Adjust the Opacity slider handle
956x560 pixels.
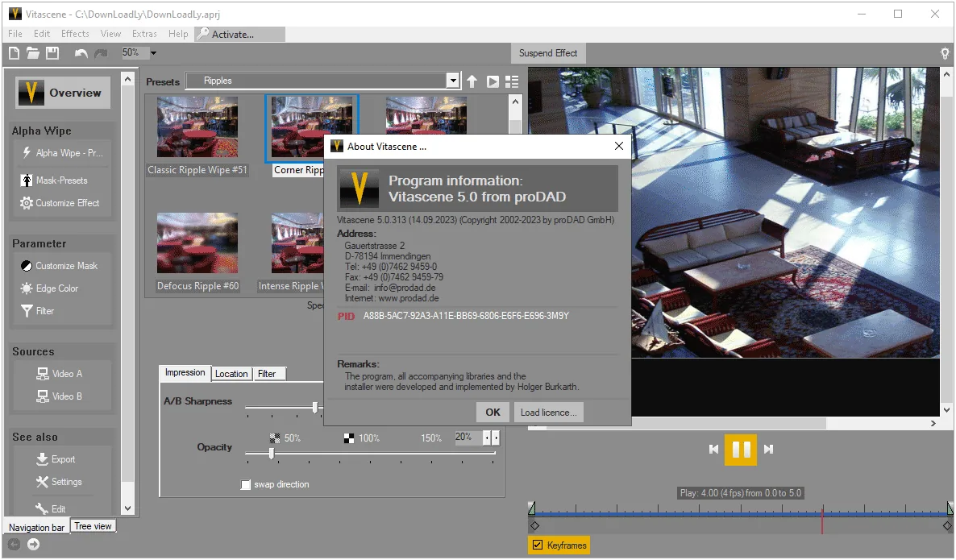point(272,454)
